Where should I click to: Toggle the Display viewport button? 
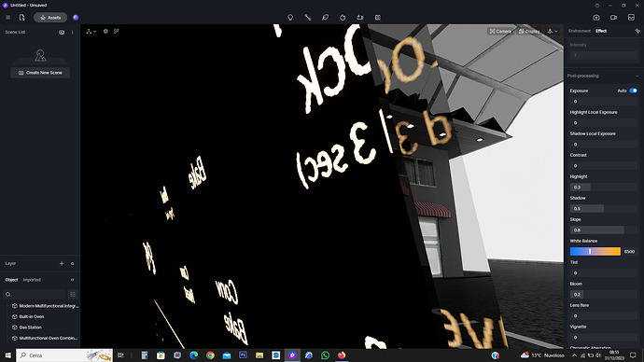[x=529, y=31]
